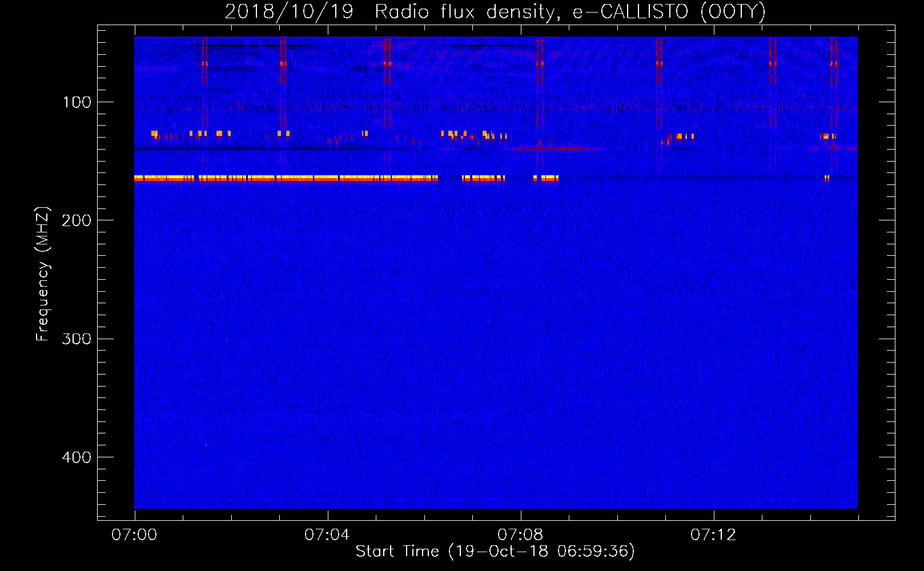
Task: Click the "Frequency (MHZ)" axis label
Action: pos(43,274)
